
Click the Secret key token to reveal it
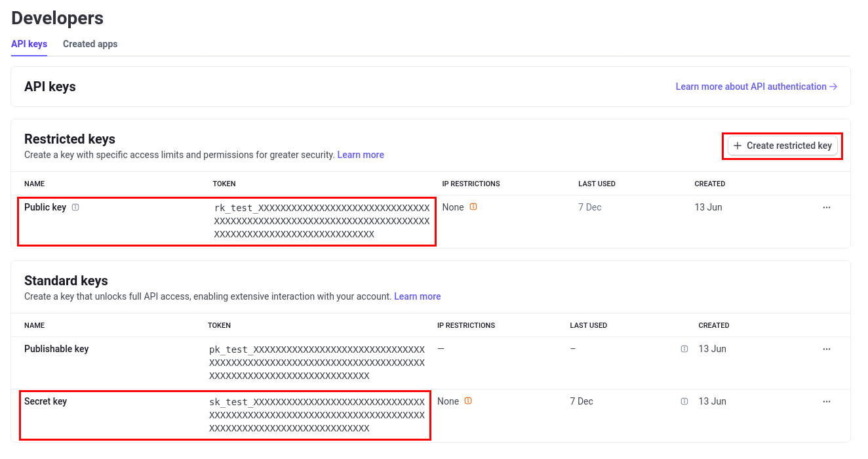click(x=317, y=414)
